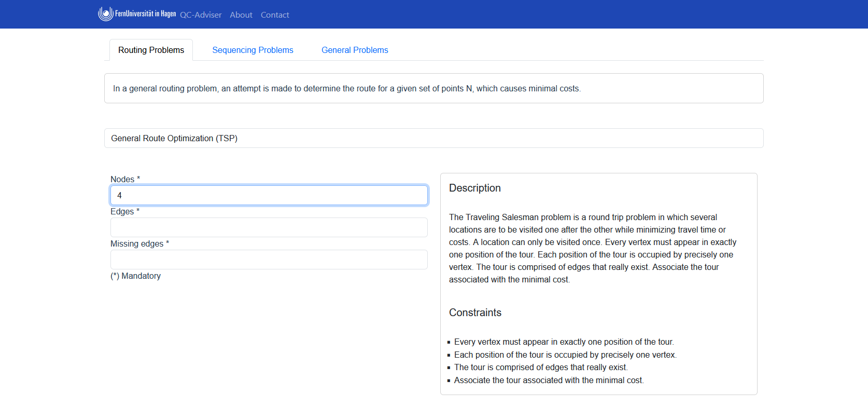Image resolution: width=868 pixels, height=407 pixels.
Task: Click the Edges field label
Action: coord(122,211)
